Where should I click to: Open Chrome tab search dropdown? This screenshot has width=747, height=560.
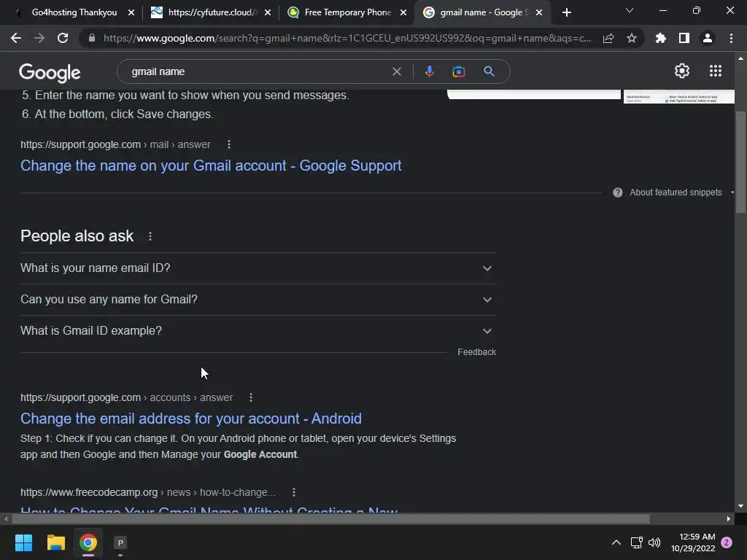630,10
